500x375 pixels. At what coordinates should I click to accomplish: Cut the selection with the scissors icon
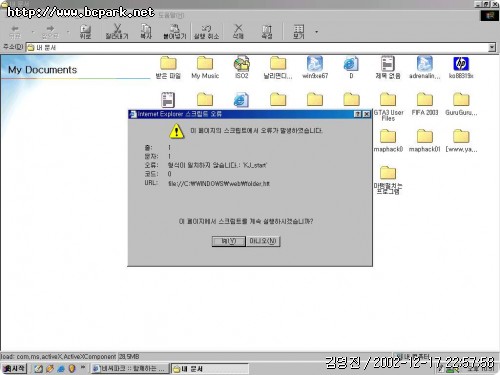117,32
